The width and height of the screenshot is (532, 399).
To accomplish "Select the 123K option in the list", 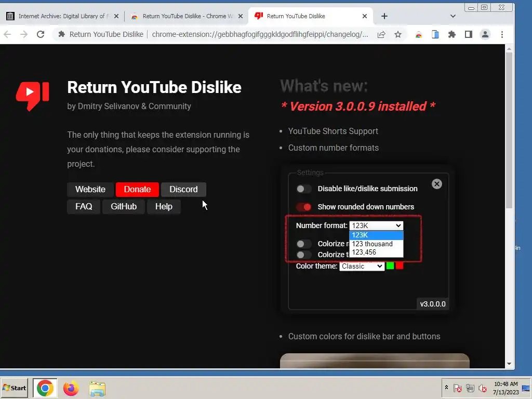I will pos(376,235).
